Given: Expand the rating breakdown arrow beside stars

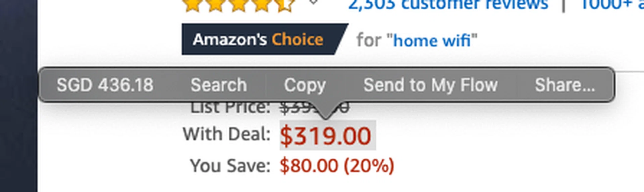Looking at the screenshot, I should (x=313, y=3).
